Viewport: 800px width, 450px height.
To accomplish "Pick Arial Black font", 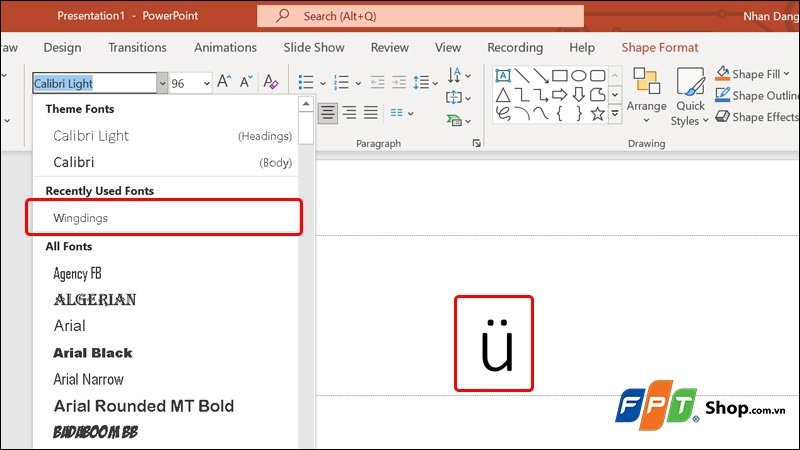I will [166, 353].
